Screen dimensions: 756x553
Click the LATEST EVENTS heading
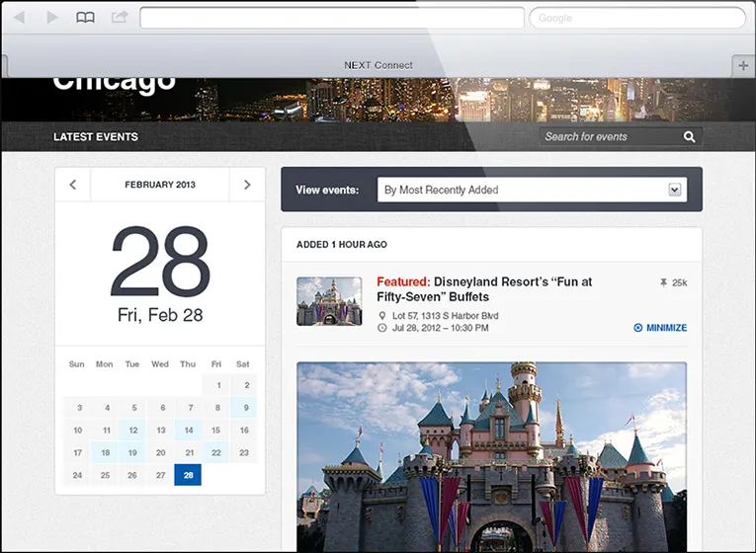tap(96, 137)
